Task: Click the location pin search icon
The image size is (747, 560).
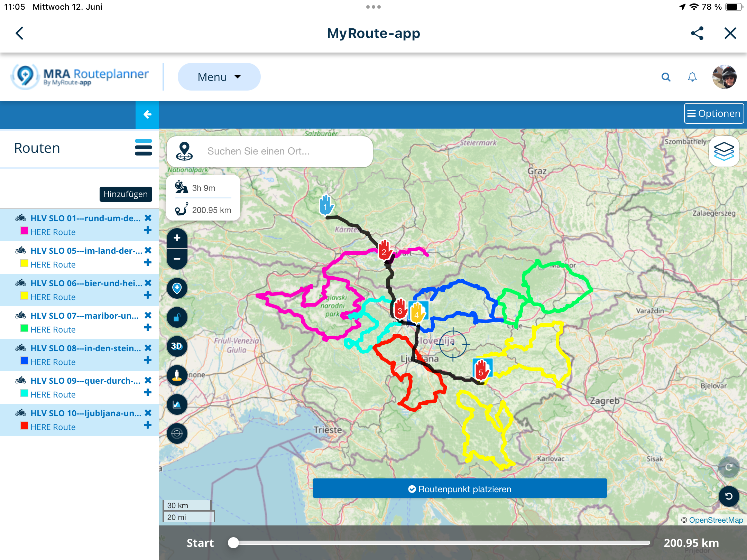Action: coord(184,151)
